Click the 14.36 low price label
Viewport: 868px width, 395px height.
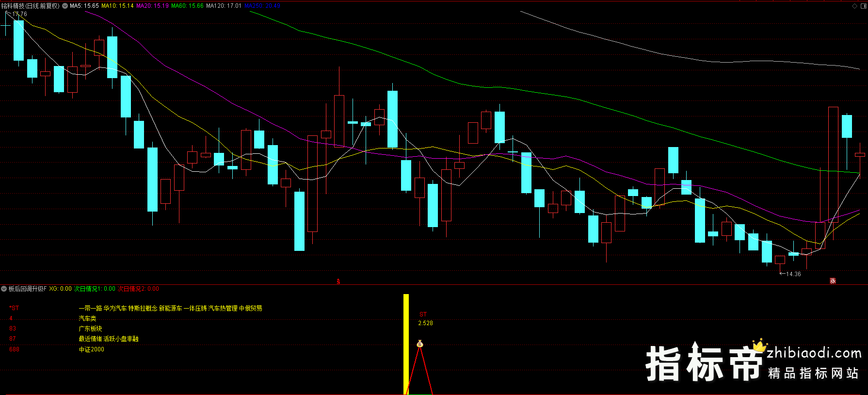793,274
